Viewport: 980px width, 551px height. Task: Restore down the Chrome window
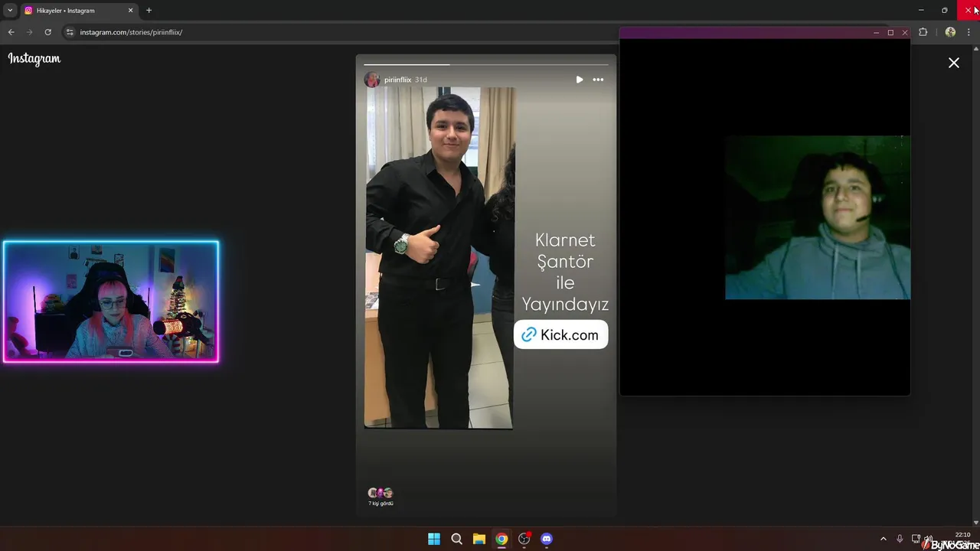tap(944, 10)
